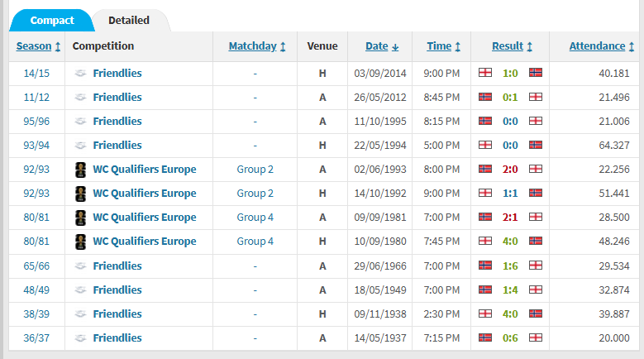This screenshot has width=644, height=359.
Task: Open the 4:0 result from 09/11/1938
Action: click(x=510, y=314)
